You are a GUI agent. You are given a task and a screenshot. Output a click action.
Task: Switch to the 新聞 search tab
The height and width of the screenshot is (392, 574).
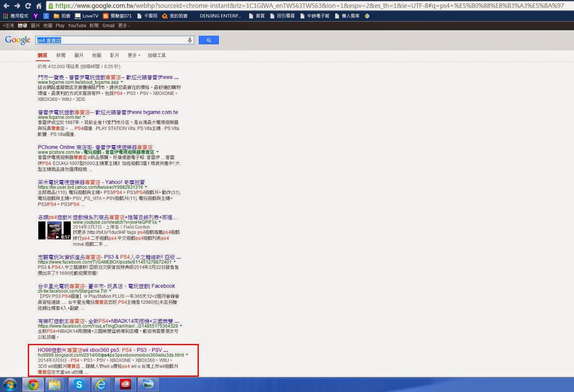tap(61, 55)
